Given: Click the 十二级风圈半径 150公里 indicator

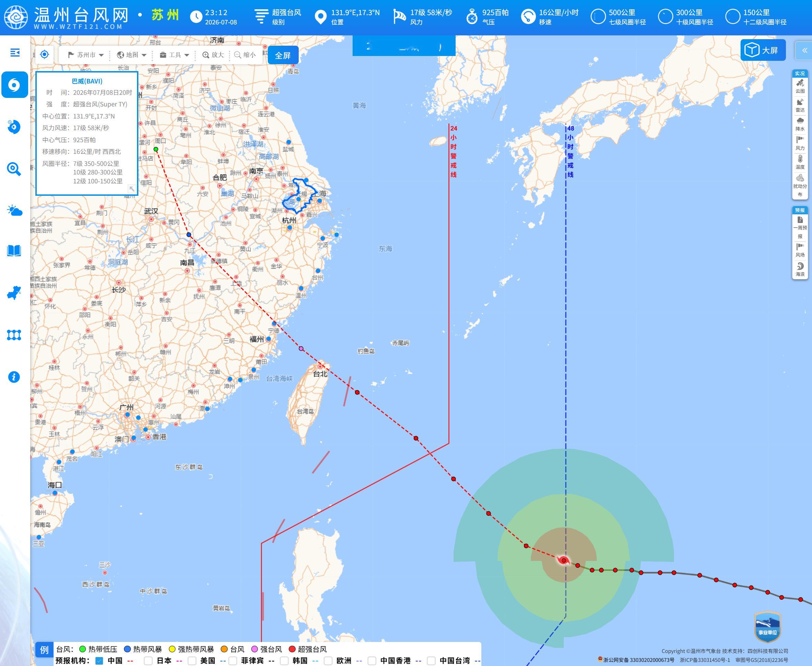Looking at the screenshot, I should [x=756, y=17].
